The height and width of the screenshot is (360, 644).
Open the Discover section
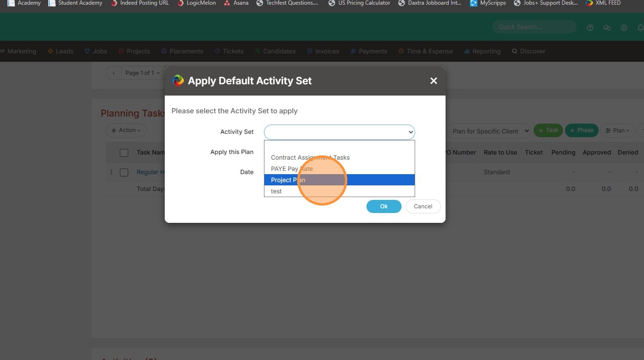point(529,51)
